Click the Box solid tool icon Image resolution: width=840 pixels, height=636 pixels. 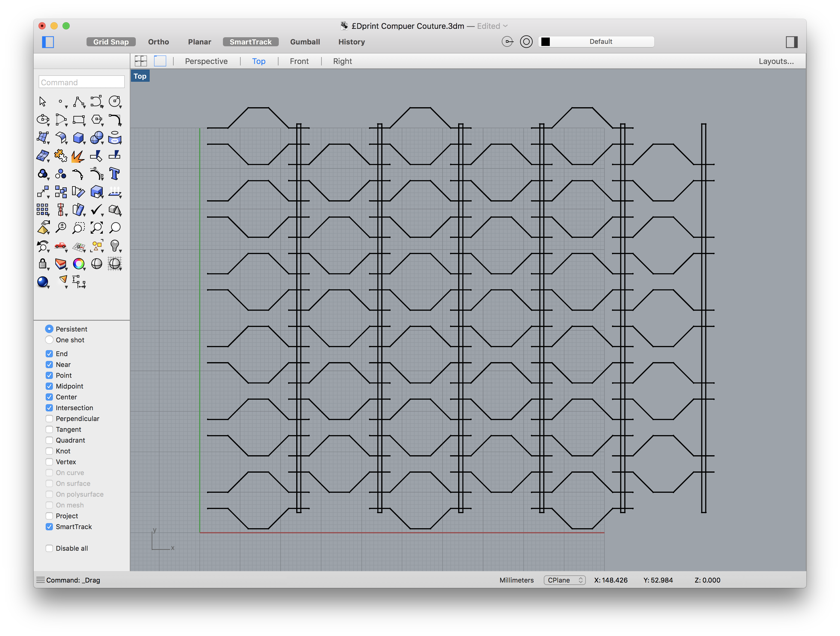79,138
